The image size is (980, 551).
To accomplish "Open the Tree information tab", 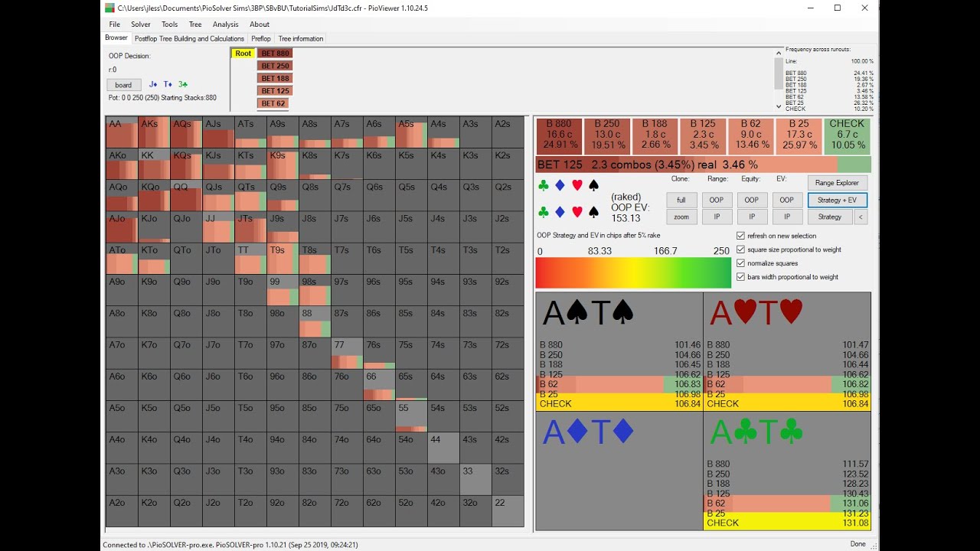I will coord(301,38).
